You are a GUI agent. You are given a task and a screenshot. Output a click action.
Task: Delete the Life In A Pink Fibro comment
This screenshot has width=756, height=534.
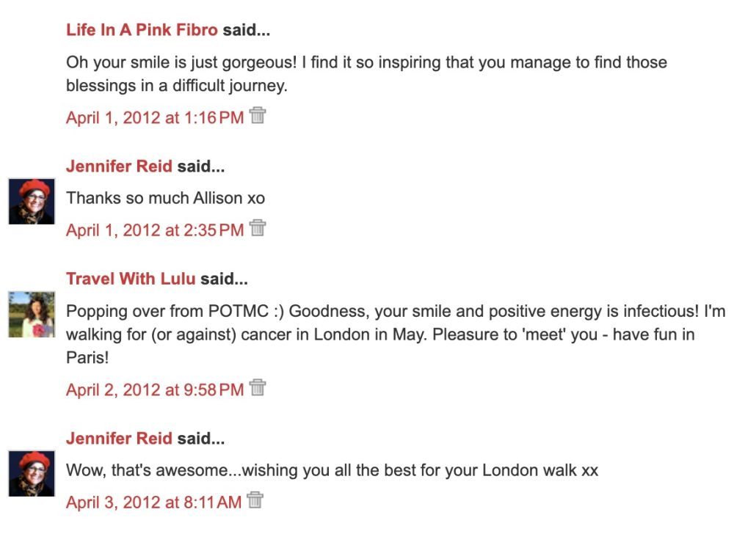click(x=257, y=116)
